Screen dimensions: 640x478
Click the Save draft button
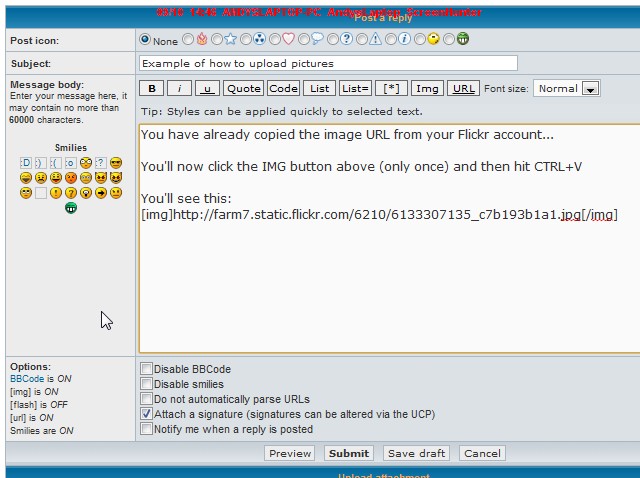pos(416,453)
